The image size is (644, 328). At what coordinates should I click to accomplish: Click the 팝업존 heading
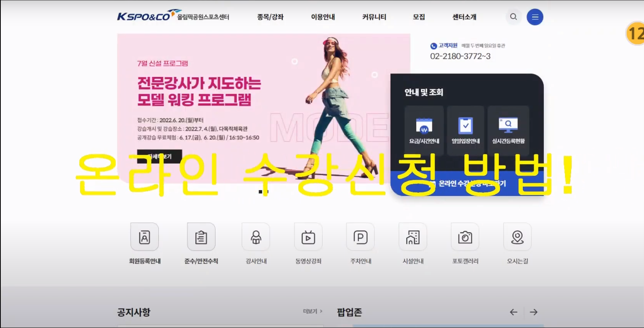point(350,312)
